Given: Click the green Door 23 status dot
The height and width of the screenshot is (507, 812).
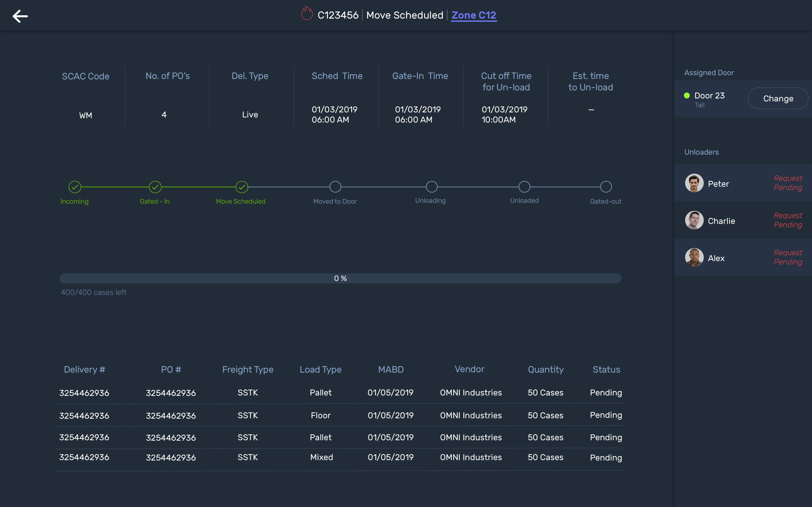Looking at the screenshot, I should coord(687,95).
